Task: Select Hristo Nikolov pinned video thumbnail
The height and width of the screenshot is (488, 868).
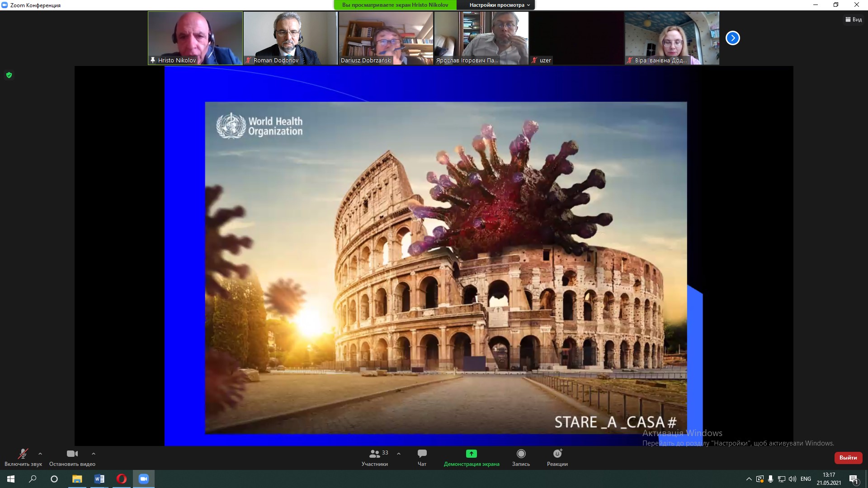Action: coord(195,38)
